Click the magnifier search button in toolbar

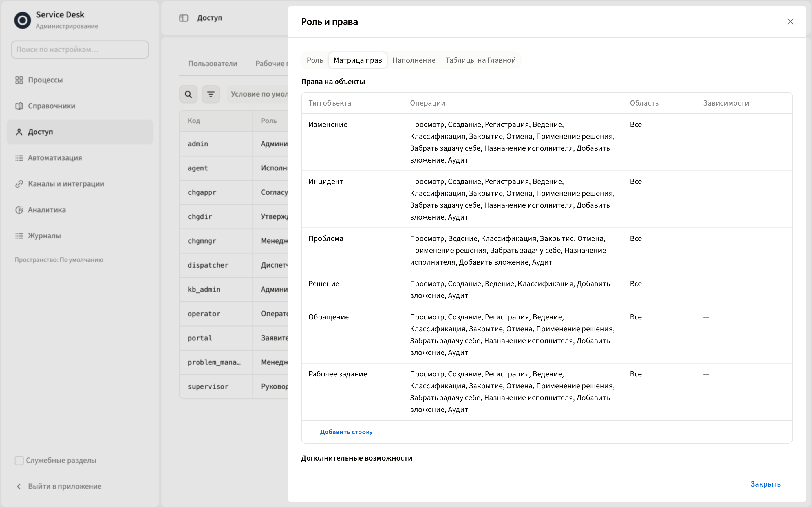(x=188, y=95)
